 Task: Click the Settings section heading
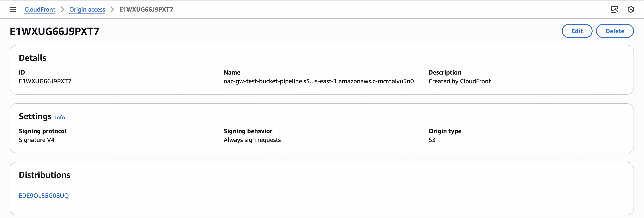pos(35,116)
